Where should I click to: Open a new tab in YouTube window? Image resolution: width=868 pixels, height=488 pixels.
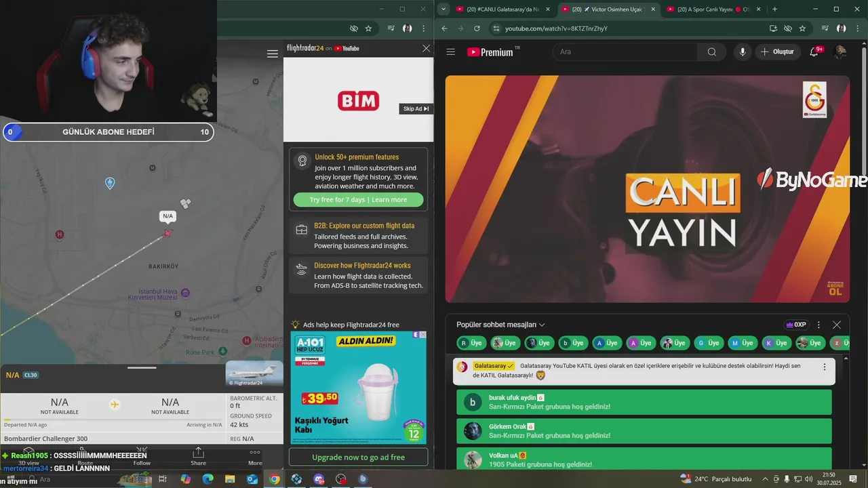click(774, 9)
